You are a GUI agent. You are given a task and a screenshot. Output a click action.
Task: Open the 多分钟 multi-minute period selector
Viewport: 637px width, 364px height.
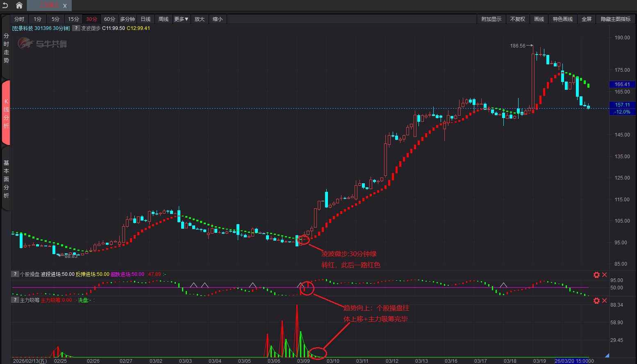coord(127,19)
